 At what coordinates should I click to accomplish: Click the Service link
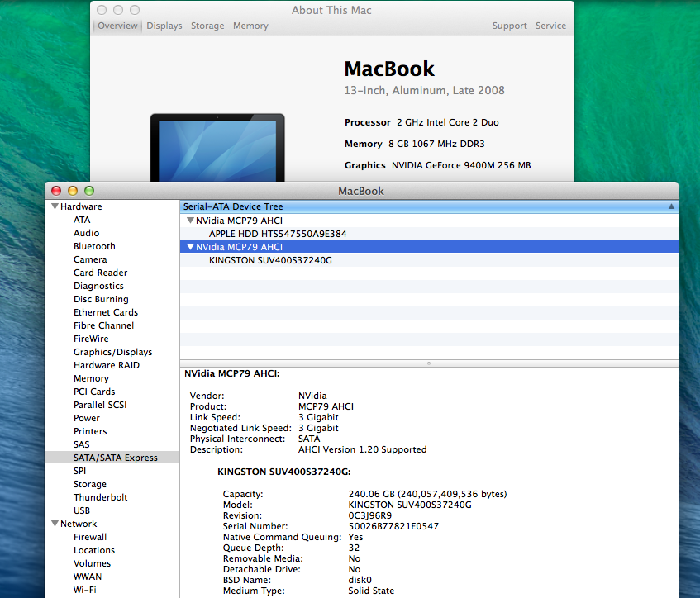pyautogui.click(x=551, y=26)
